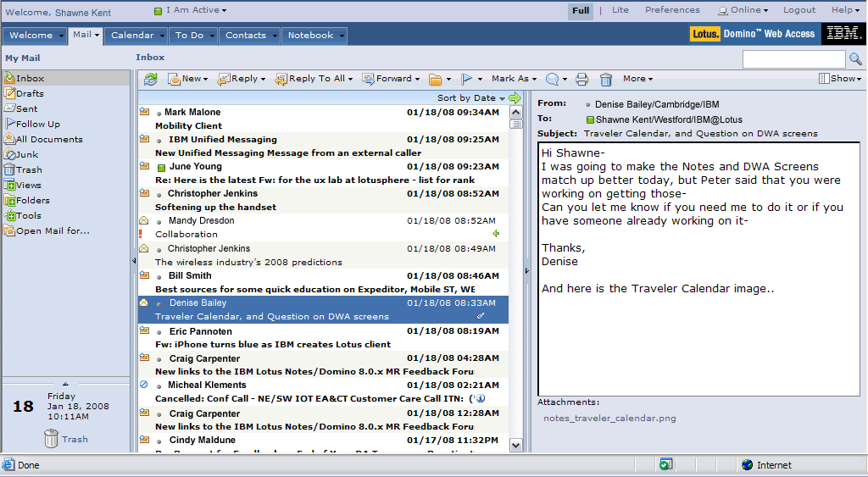Switch to the Notebook tab
Screen dimensions: 868x477
[314, 36]
